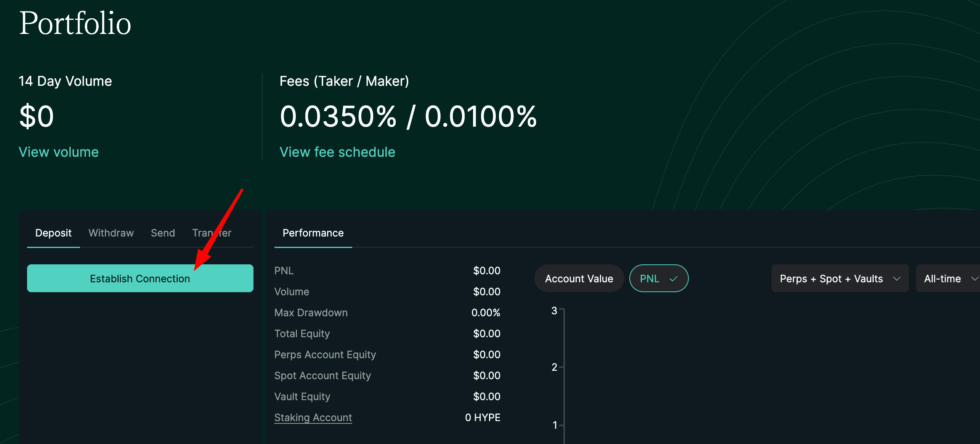
Task: Click the 14 Day Volume $0 amount
Action: (x=37, y=116)
